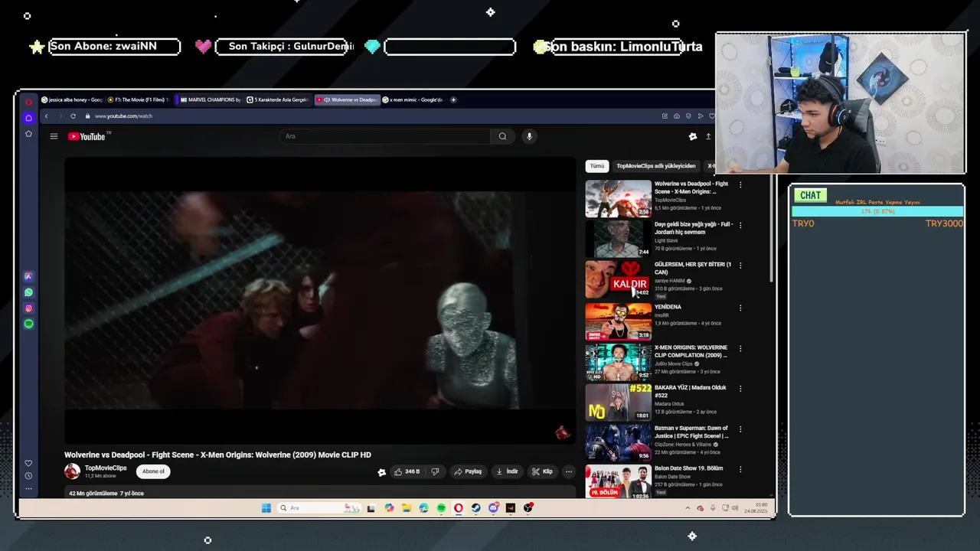Click the Windows taskbar Ara search box
980x551 pixels.
click(319, 508)
